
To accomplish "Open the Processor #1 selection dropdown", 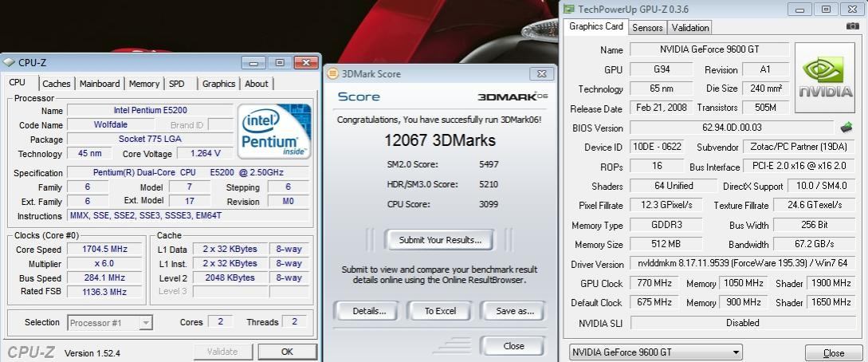I will click(x=110, y=323).
